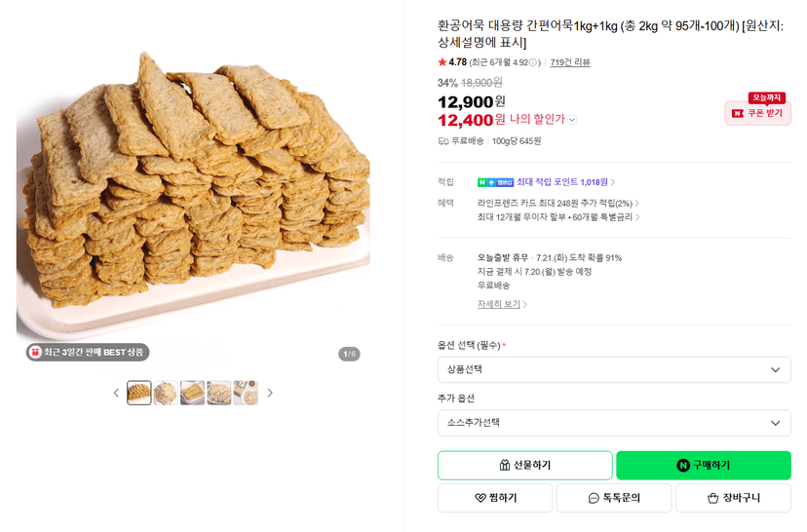The image size is (807, 532).
Task: Open the 상품선택 option dropdown
Action: (614, 370)
